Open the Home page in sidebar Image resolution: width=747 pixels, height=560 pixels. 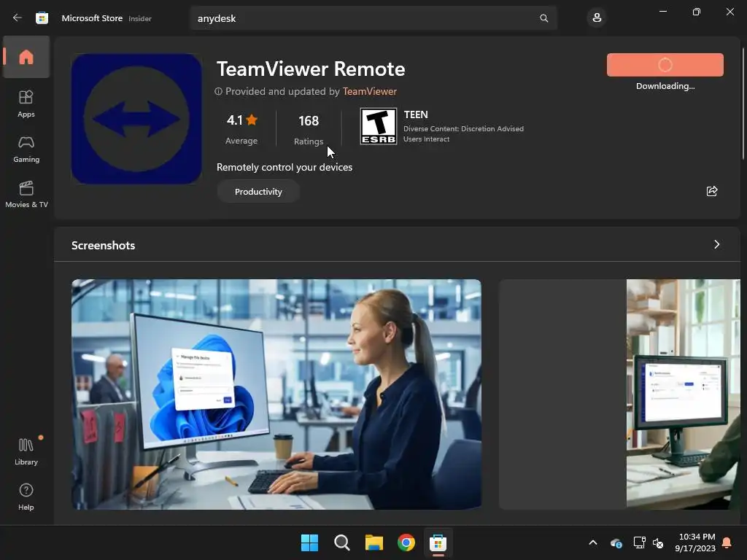26,57
